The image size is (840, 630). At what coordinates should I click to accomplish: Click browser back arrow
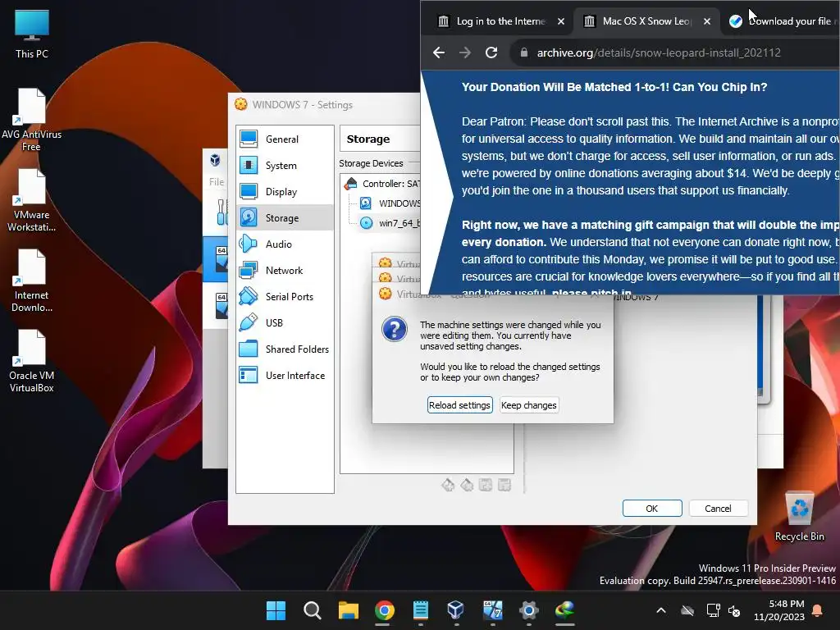(x=439, y=52)
